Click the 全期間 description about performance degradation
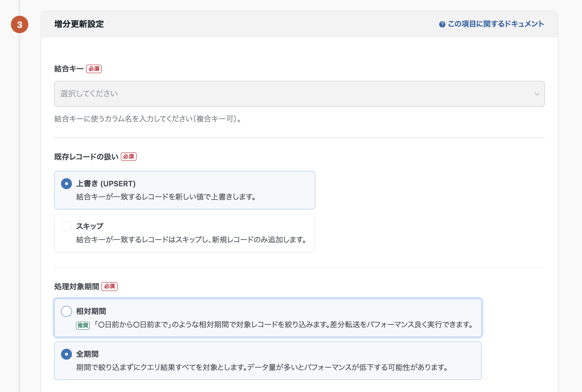 pos(263,367)
